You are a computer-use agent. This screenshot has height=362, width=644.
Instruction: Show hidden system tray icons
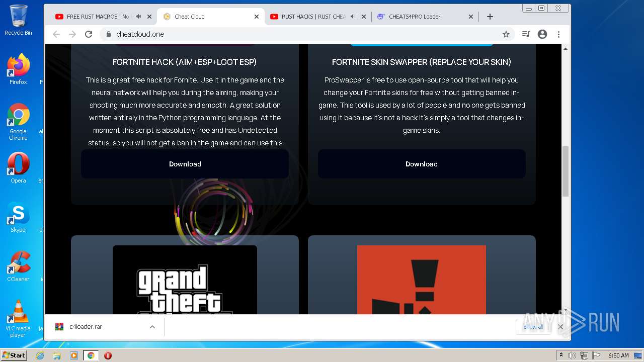[561, 355]
